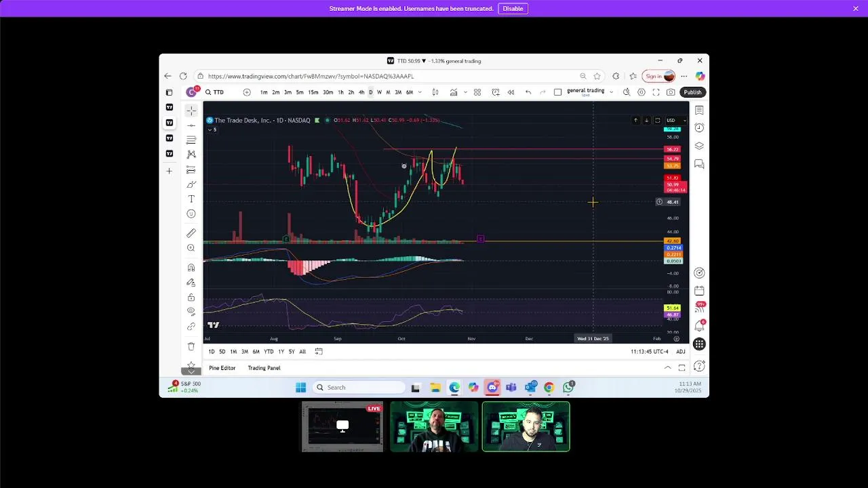
Task: Click the compare or add symbol plus
Action: pyautogui.click(x=247, y=92)
